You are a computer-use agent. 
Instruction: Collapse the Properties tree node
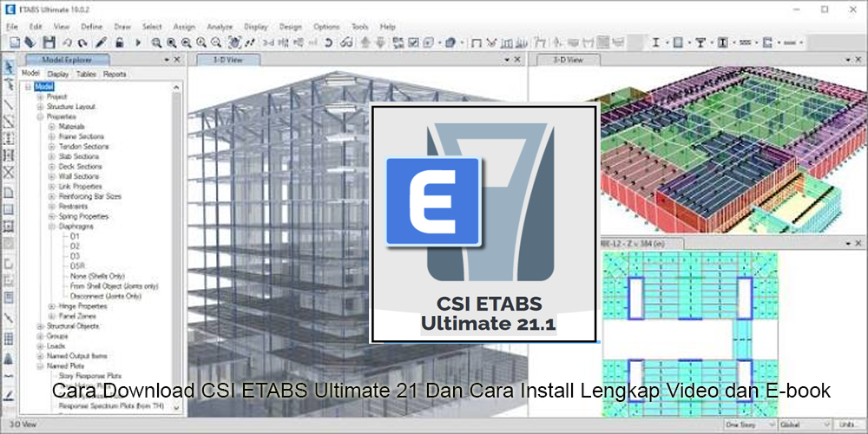(x=40, y=117)
